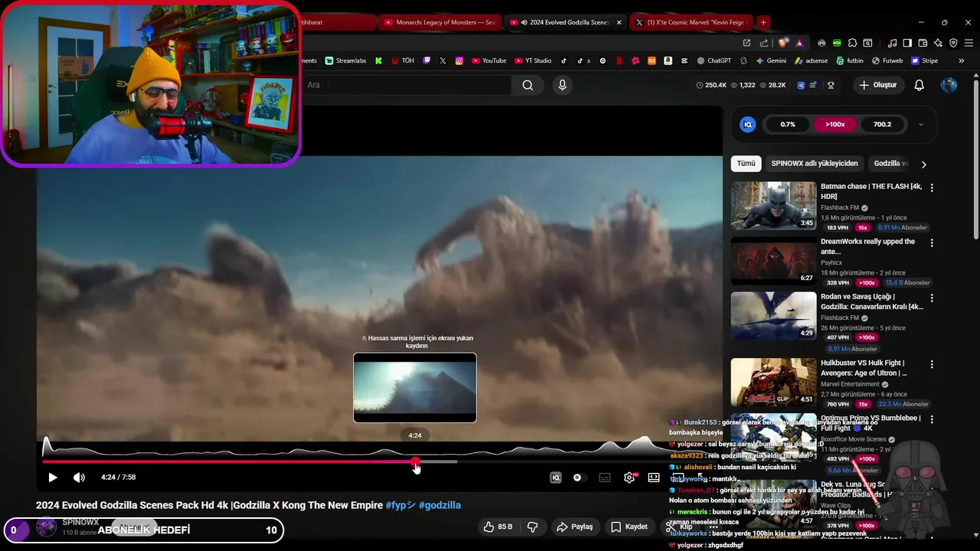Open the Netflix bookmark icon
The image size is (980, 551).
point(619,60)
